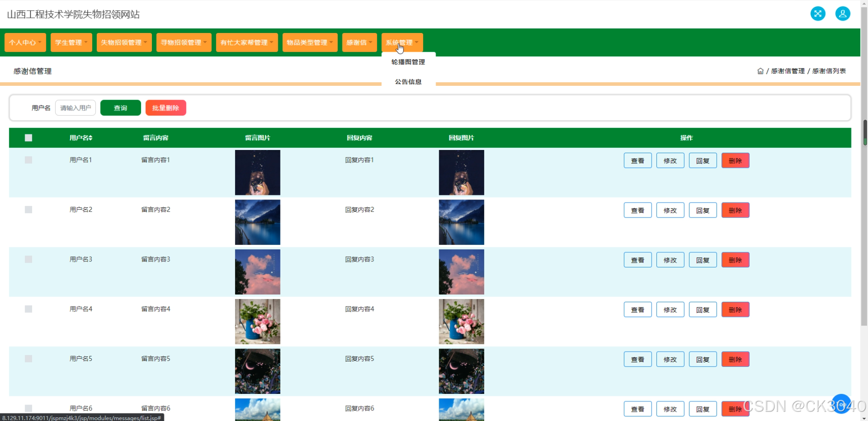Screen dimensions: 868x421
Task: Check the row for 用户名2
Action: [x=28, y=210]
